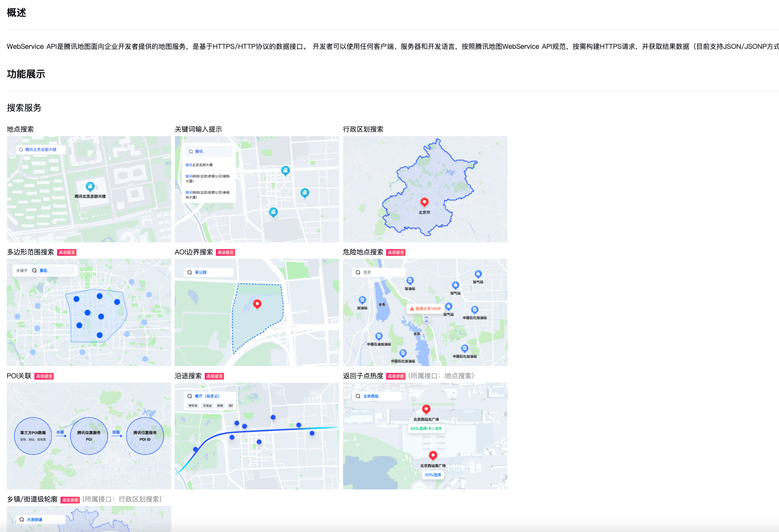Screen dimensions: 779x532
Task: View the AOI边界搜索 dashed-boundary map image
Action: [257, 312]
